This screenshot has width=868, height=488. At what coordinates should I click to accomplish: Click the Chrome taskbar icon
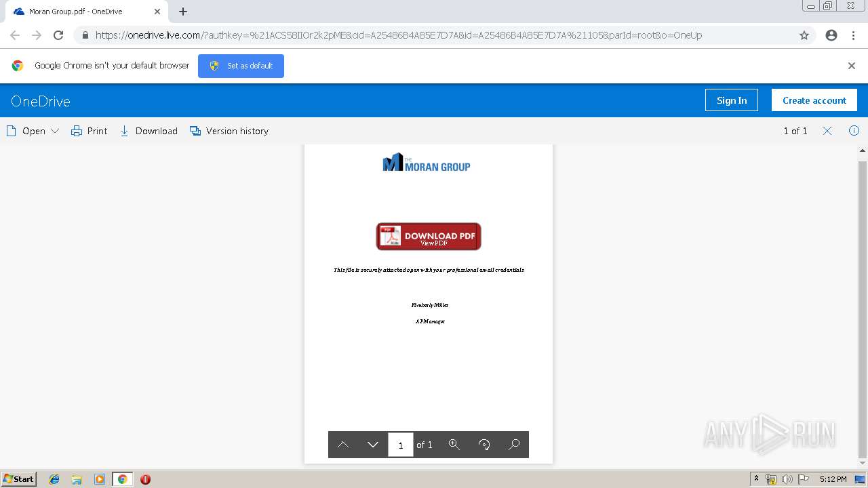click(122, 479)
